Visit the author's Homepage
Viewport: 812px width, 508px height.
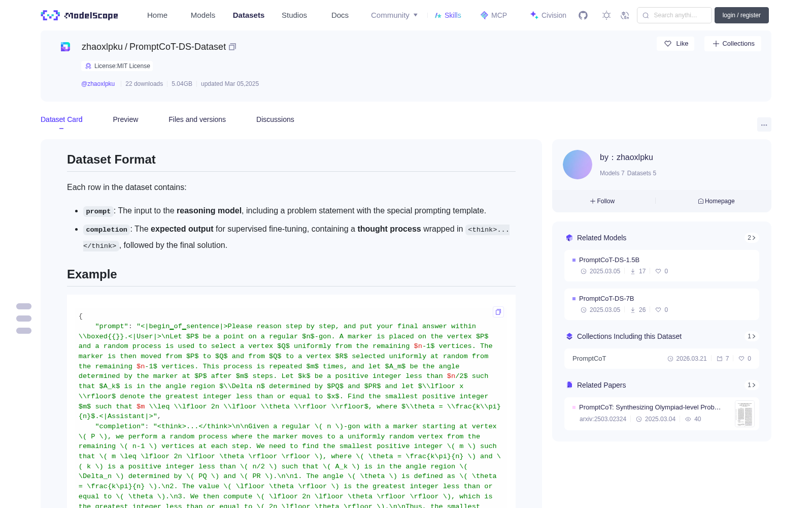716,201
